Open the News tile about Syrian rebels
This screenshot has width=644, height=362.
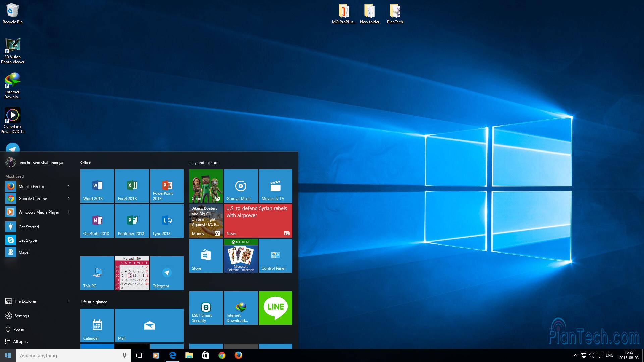258,221
